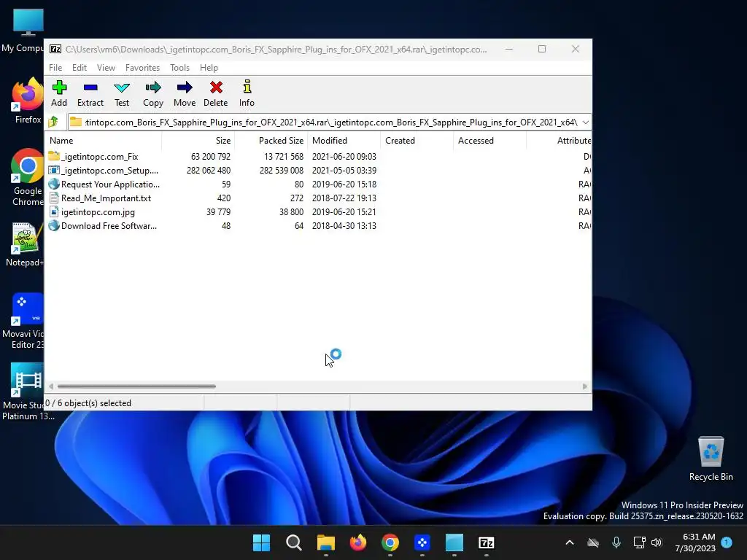Screen dimensions: 747x560
Task: Run the Test archive tool
Action: [x=122, y=87]
